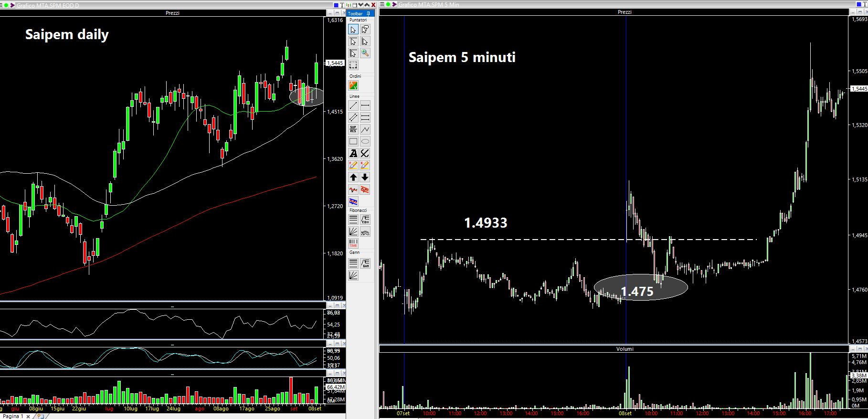Image resolution: width=868 pixels, height=419 pixels.
Task: Select the GAN extension tool
Action: pyautogui.click(x=365, y=263)
